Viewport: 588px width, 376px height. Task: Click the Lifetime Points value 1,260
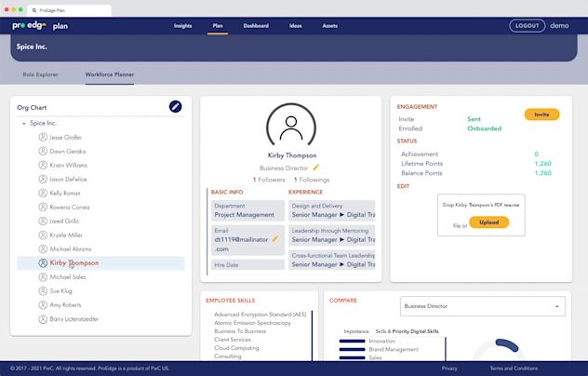pyautogui.click(x=542, y=164)
